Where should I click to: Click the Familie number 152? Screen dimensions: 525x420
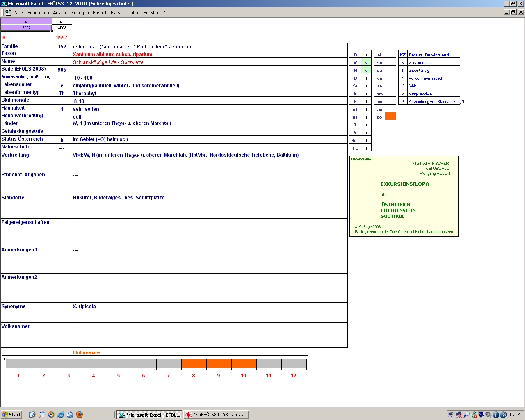coord(62,46)
